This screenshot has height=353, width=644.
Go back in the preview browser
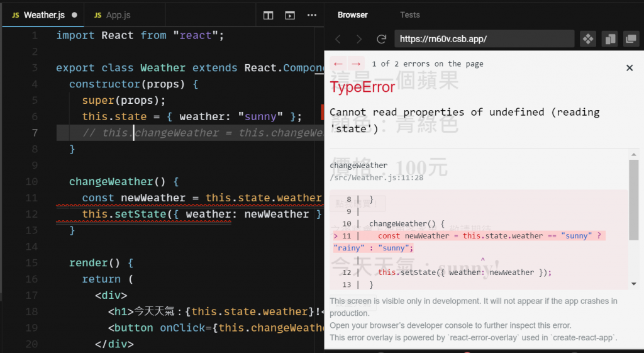[338, 39]
